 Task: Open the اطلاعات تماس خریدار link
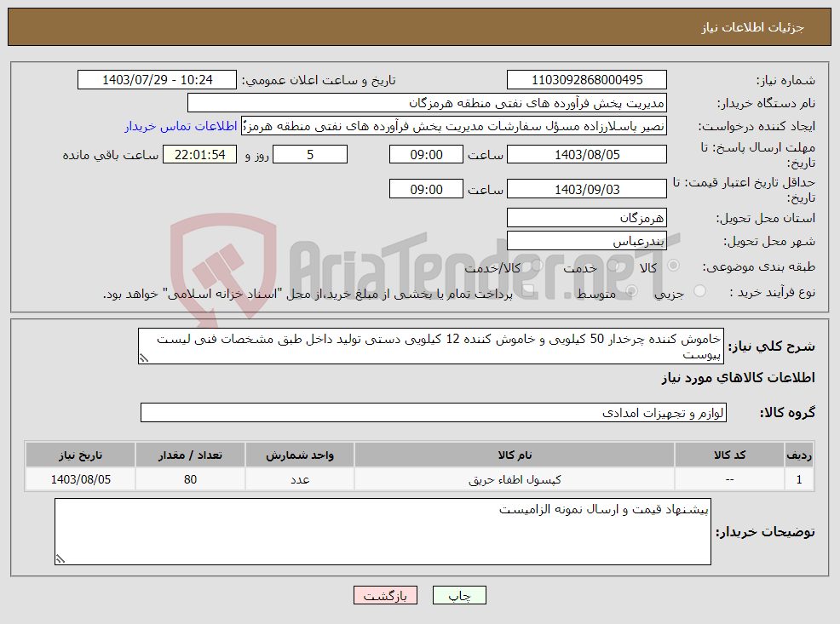tap(181, 126)
